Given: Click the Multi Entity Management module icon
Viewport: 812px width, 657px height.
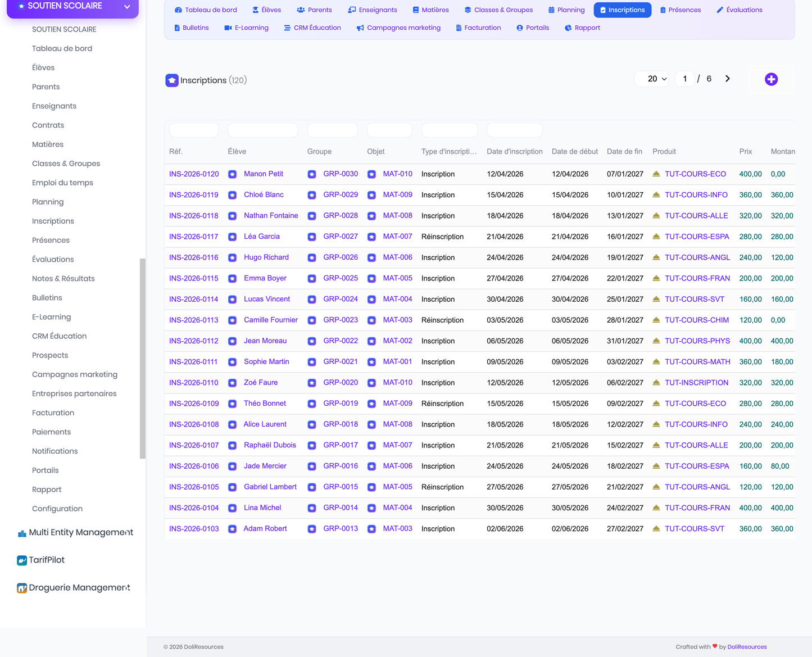Looking at the screenshot, I should click(22, 533).
